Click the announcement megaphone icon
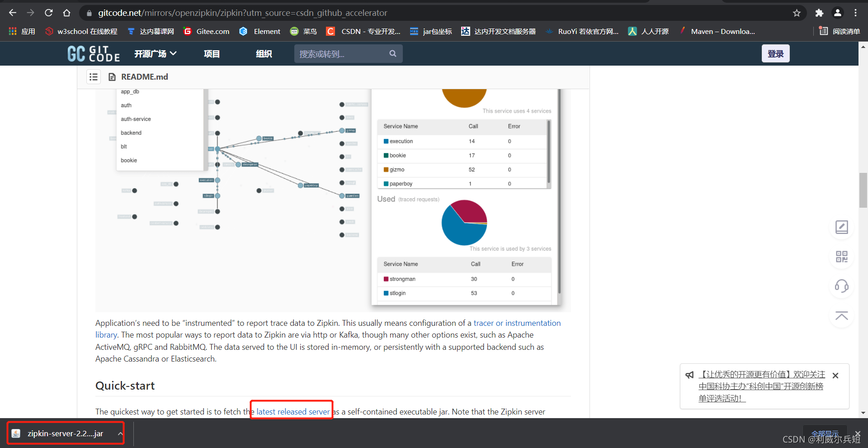Viewport: 868px width, 448px height. pyautogui.click(x=689, y=375)
